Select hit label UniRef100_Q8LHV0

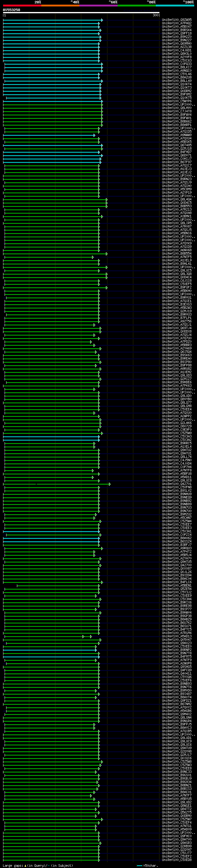(177, 108)
